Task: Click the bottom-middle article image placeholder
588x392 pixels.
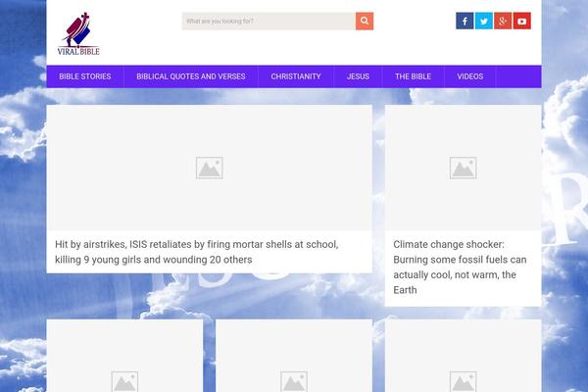Action: click(294, 356)
